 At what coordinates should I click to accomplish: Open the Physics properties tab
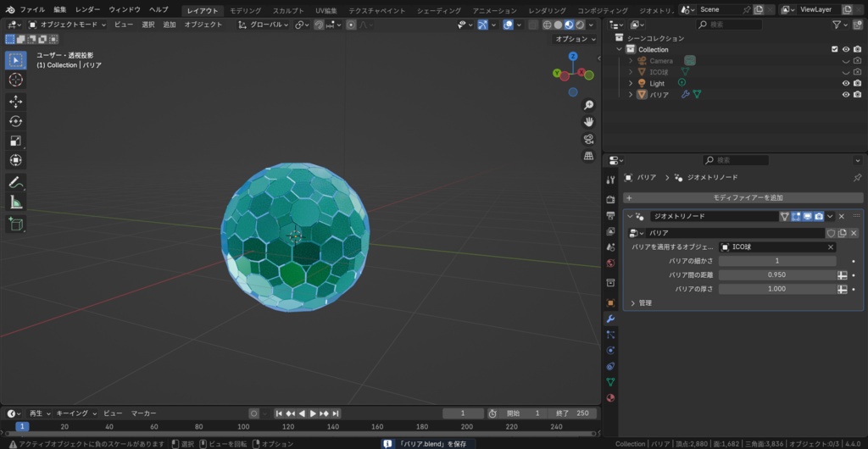point(610,350)
